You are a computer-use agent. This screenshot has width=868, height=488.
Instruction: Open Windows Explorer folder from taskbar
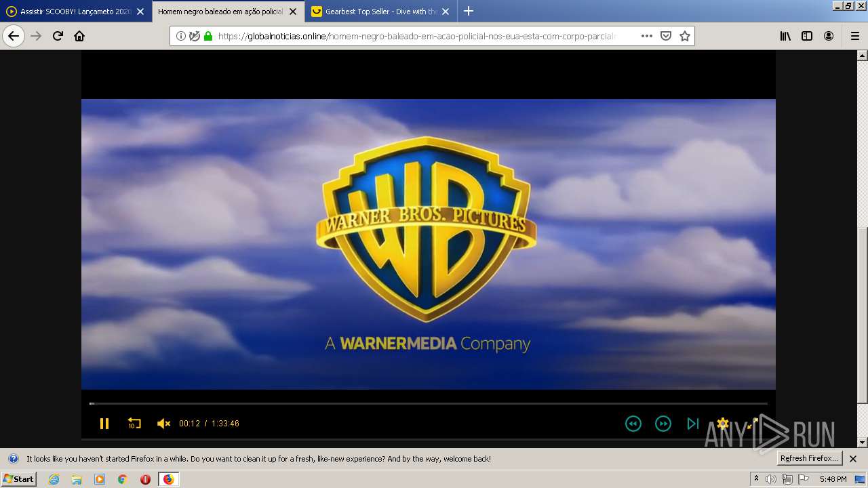[77, 479]
